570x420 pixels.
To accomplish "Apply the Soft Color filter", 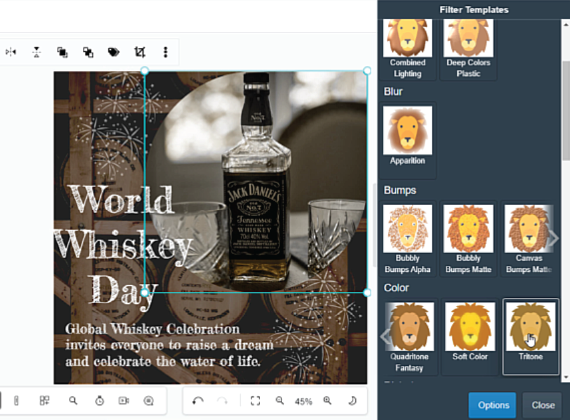I will [x=470, y=336].
